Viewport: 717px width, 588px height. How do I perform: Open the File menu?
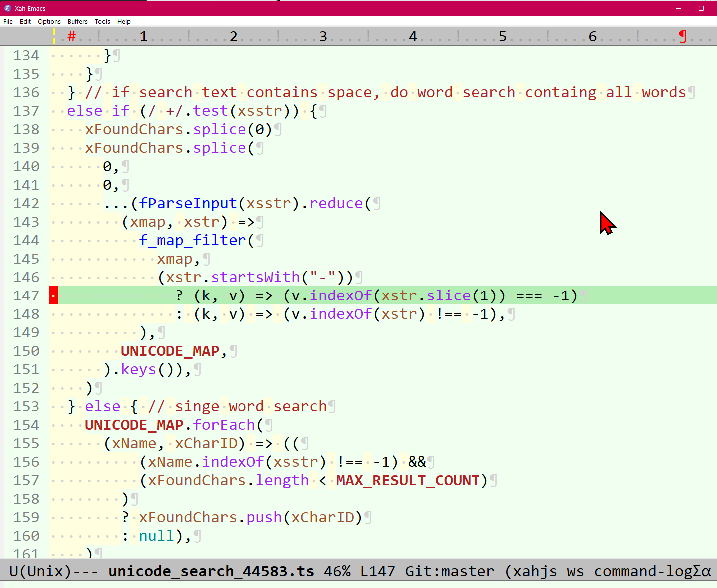pos(8,21)
